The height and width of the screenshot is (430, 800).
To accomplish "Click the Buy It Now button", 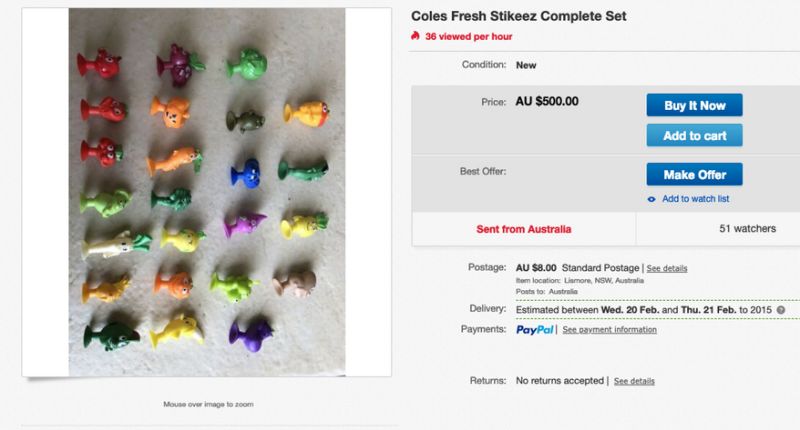I will click(694, 105).
